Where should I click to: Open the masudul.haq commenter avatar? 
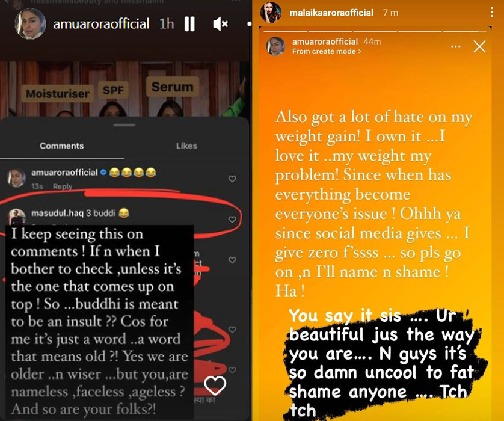(x=16, y=217)
